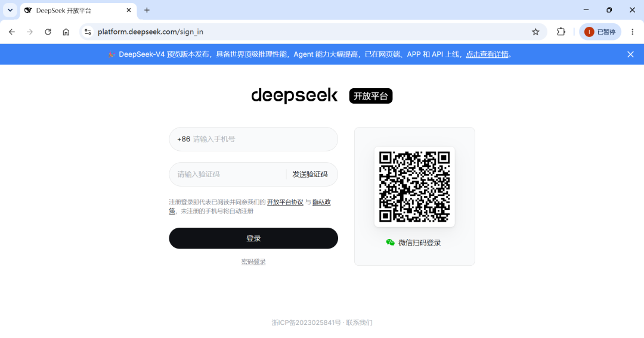Open the 隐私政策 privacy policy link
Screen dimensions: 644x338
(x=321, y=202)
